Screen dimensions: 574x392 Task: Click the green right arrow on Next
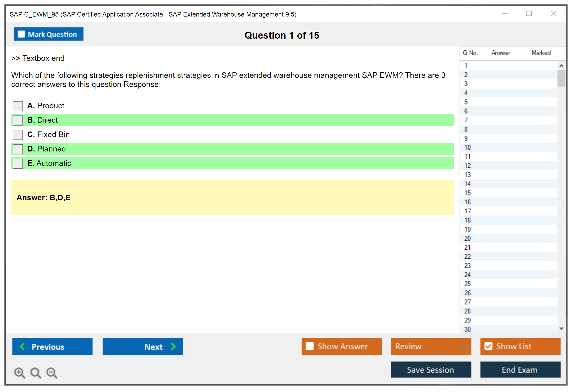[173, 346]
